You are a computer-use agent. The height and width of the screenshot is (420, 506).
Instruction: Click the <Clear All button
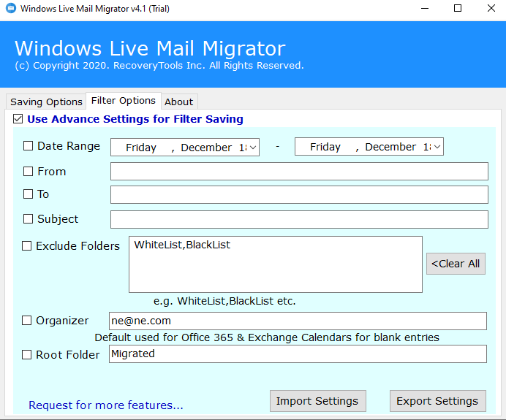point(456,264)
